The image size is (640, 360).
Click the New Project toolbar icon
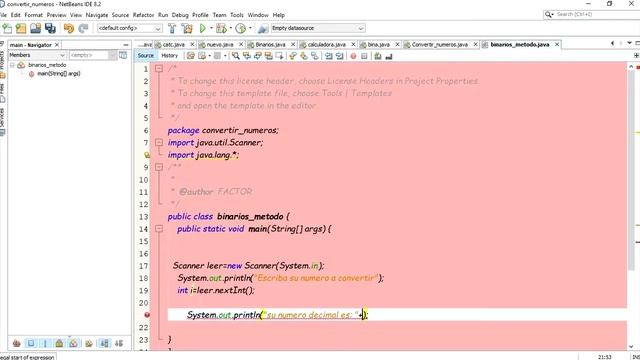pos(21,28)
